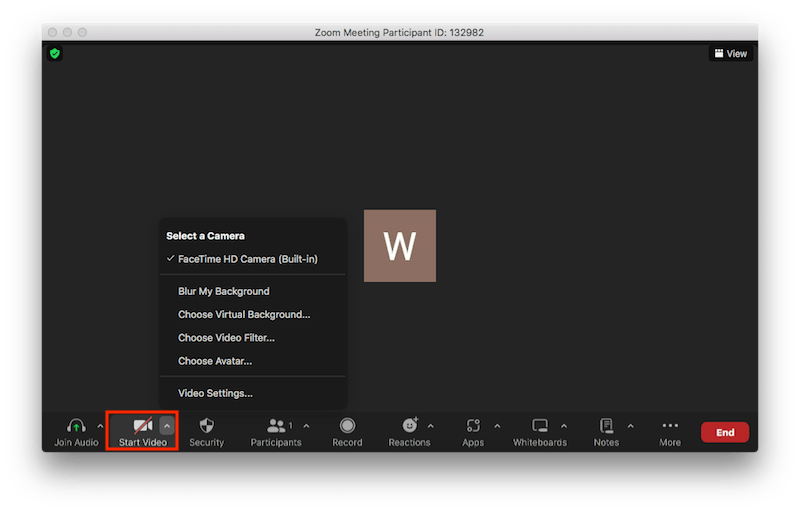Click the Start Video camera icon
800x512 pixels.
click(x=143, y=425)
